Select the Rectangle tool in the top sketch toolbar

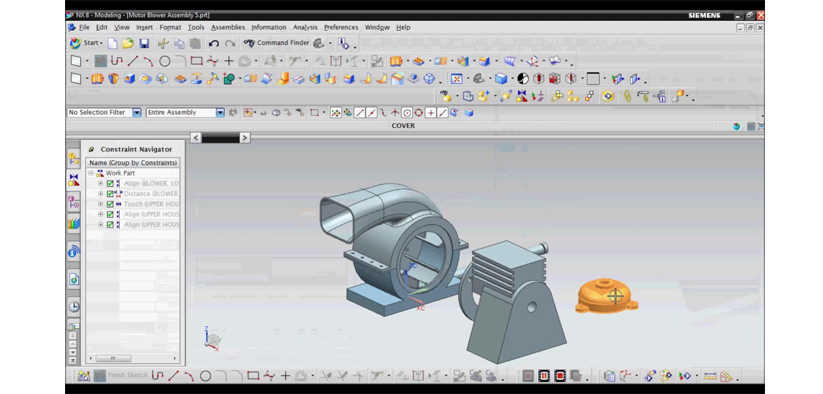(196, 61)
